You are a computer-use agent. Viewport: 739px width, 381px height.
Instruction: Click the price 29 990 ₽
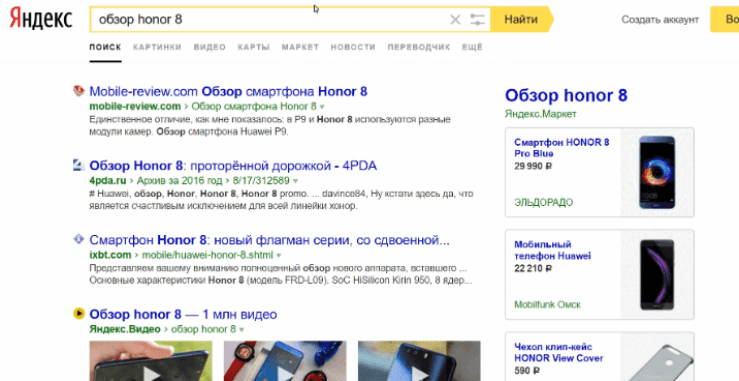(533, 166)
